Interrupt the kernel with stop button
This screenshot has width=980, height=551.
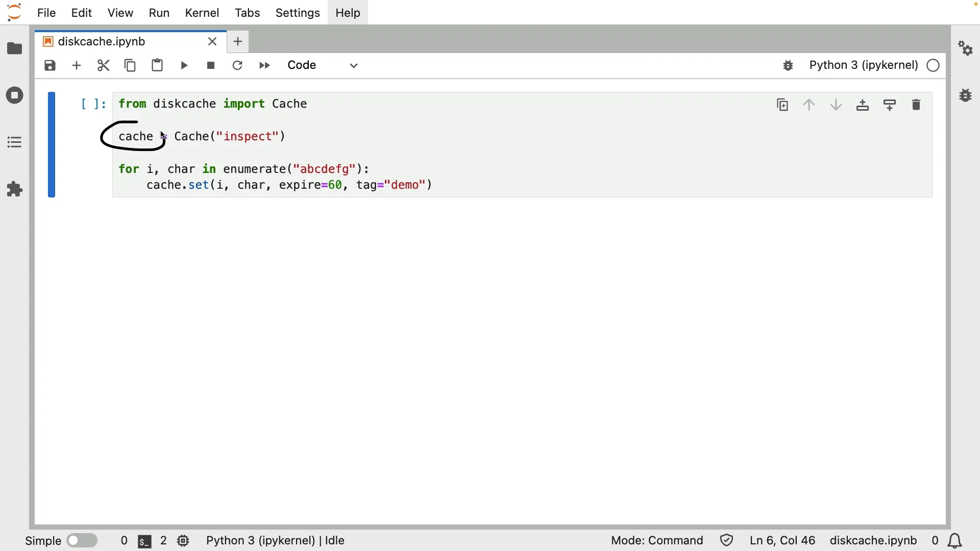[211, 66]
